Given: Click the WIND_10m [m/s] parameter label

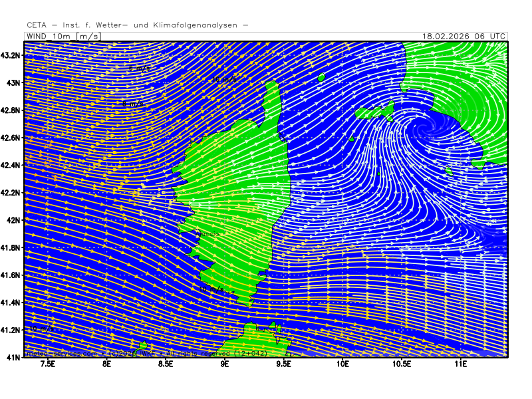Looking at the screenshot, I should tap(62, 36).
